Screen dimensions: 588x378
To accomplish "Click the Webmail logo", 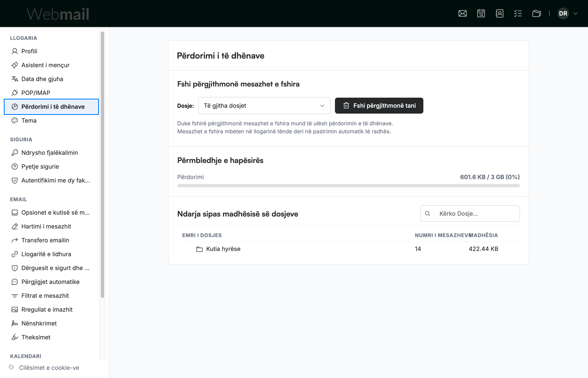I will [58, 14].
